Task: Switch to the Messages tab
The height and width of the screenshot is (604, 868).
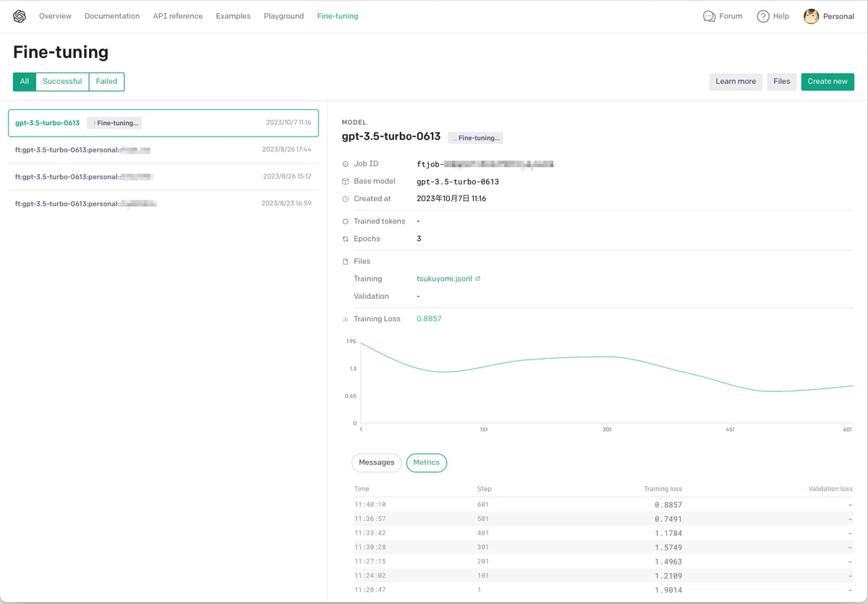Action: coord(377,462)
